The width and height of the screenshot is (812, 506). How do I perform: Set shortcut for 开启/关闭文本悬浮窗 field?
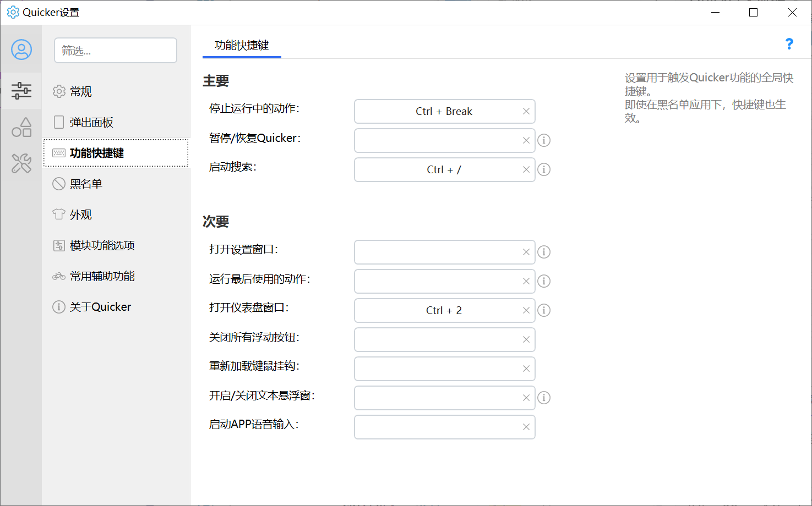445,398
